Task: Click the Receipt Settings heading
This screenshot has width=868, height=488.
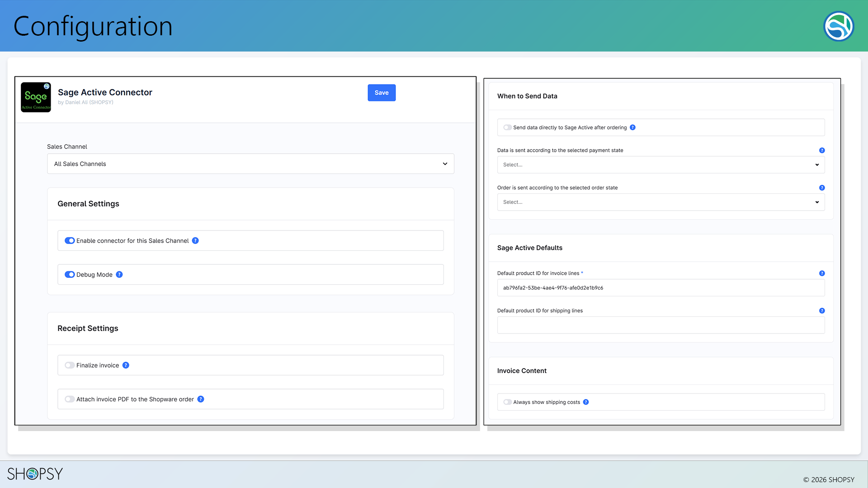Action: pyautogui.click(x=88, y=328)
